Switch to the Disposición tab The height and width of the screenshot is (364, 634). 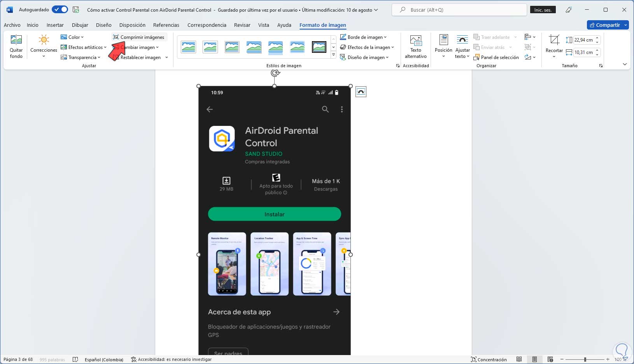tap(132, 25)
